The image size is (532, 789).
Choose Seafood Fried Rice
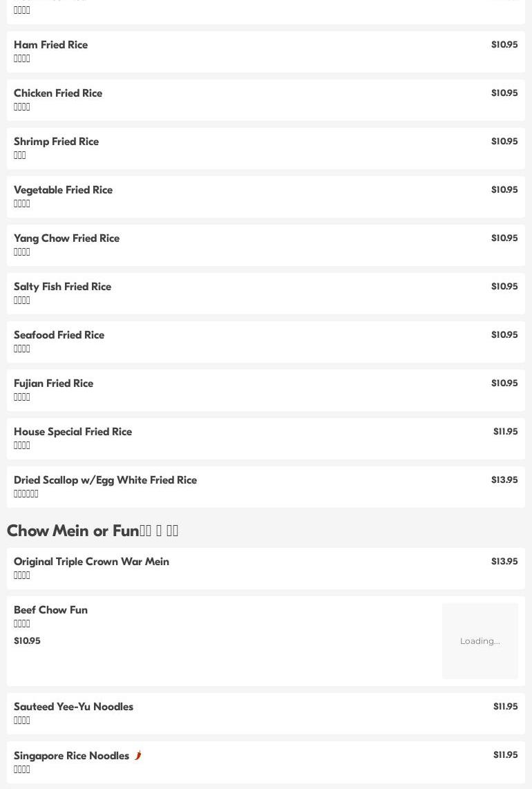point(59,335)
